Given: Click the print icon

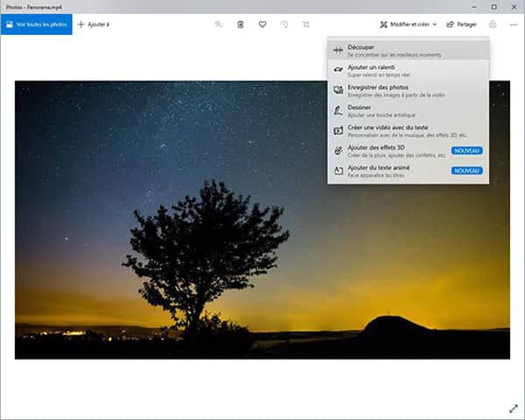Looking at the screenshot, I should click(x=492, y=24).
